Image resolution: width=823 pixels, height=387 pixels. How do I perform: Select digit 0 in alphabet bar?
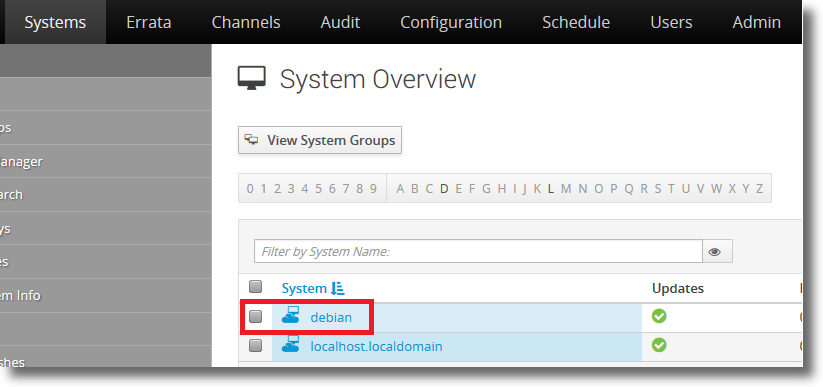click(250, 189)
